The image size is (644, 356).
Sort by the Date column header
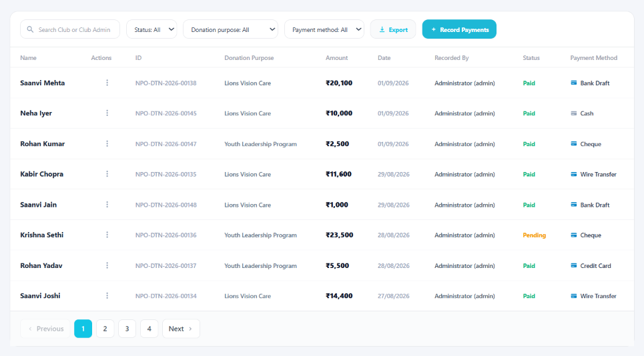coord(384,58)
